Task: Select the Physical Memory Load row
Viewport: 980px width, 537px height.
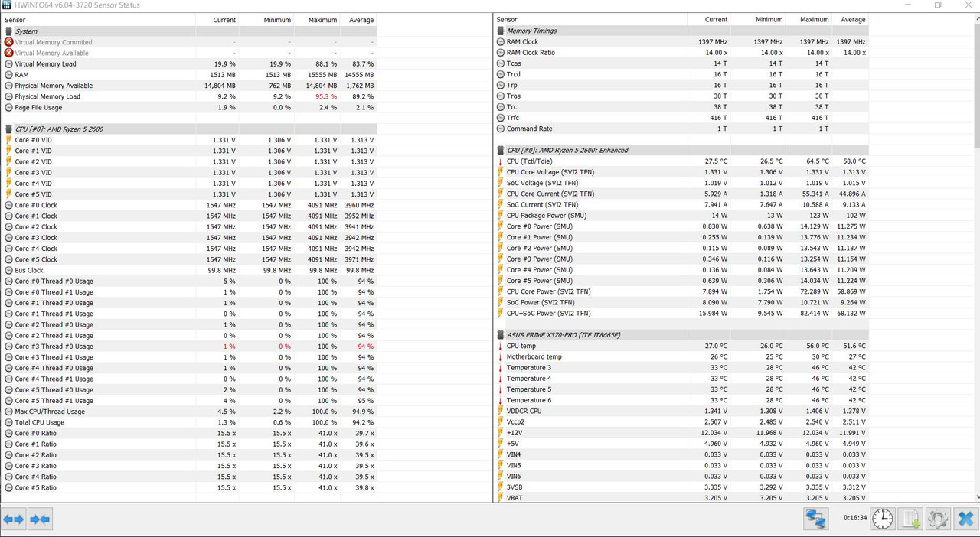Action: pos(189,96)
